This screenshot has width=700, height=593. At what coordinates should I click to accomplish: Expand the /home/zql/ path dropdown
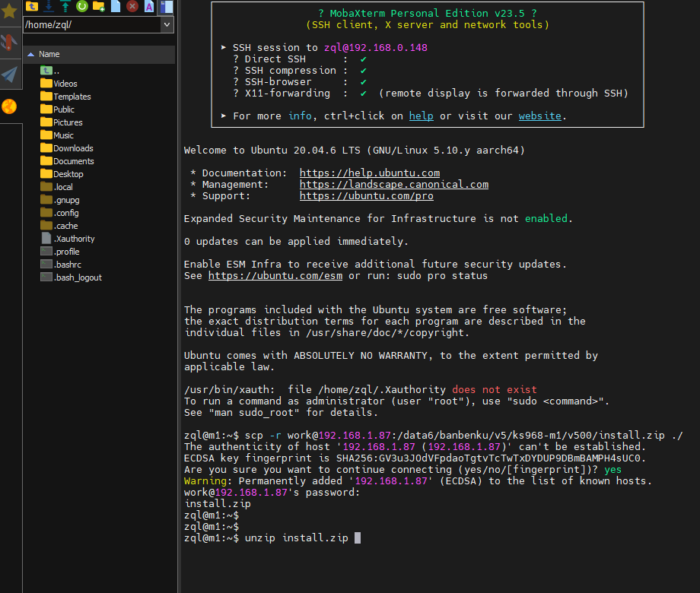tap(167, 24)
